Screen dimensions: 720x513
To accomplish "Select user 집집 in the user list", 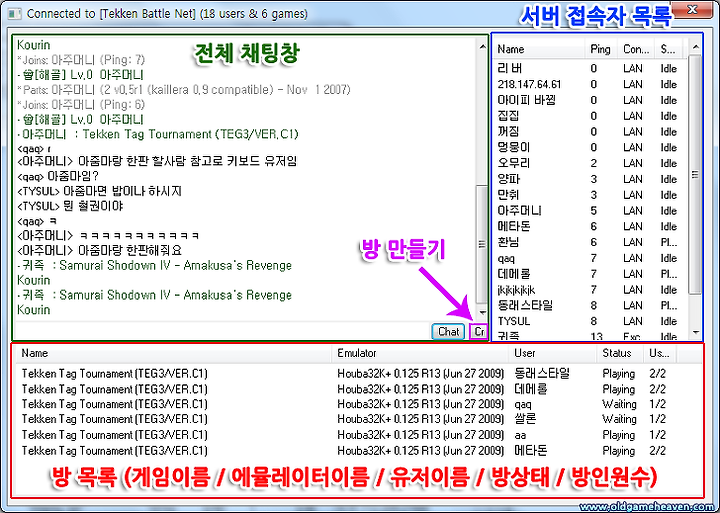I will 591,116.
